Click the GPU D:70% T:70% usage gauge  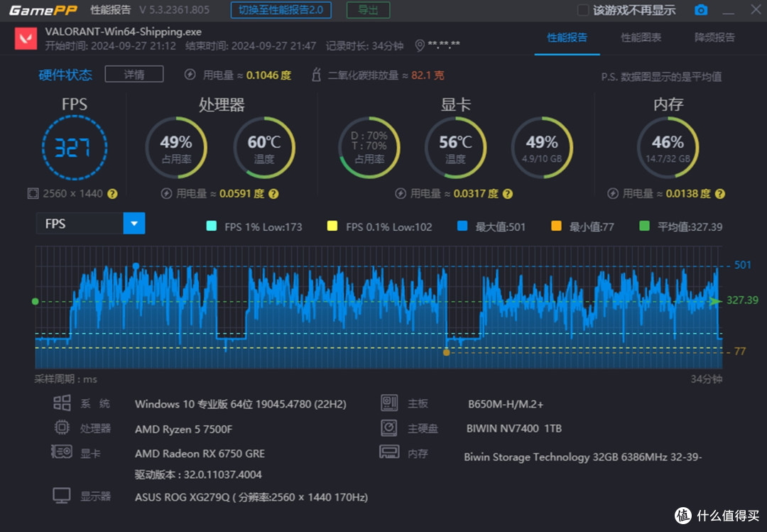[369, 147]
